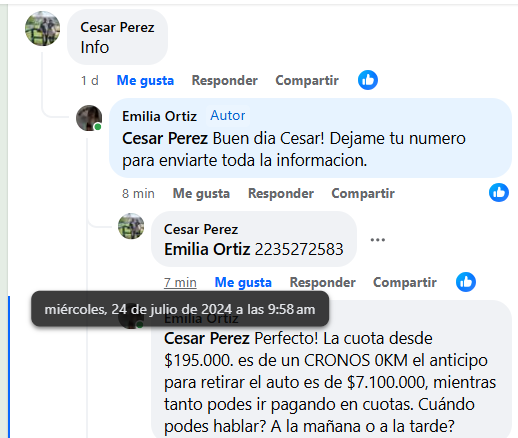Click Compartir under the 8 min reply
The image size is (518, 438).
(x=363, y=193)
